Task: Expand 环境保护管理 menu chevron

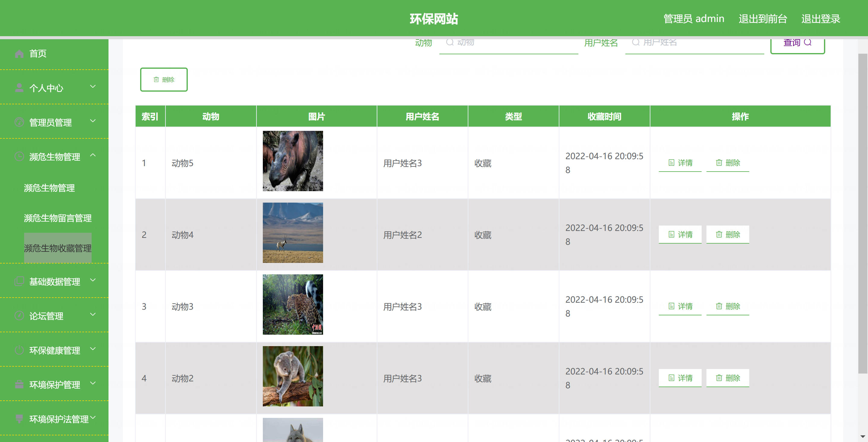Action: pos(93,383)
